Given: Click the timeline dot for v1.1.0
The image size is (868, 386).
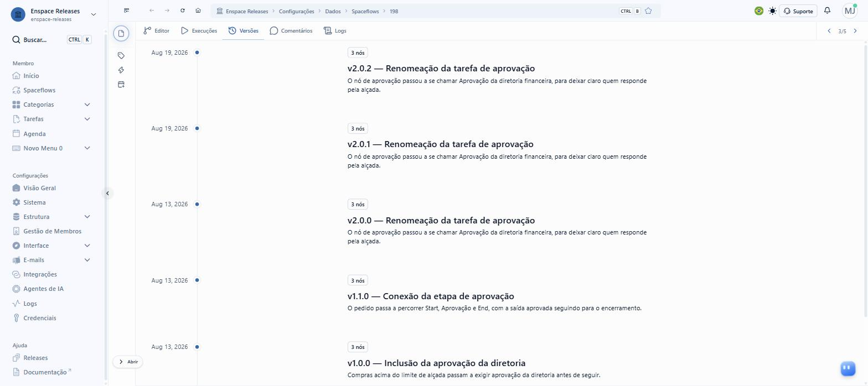Looking at the screenshot, I should 197,280.
